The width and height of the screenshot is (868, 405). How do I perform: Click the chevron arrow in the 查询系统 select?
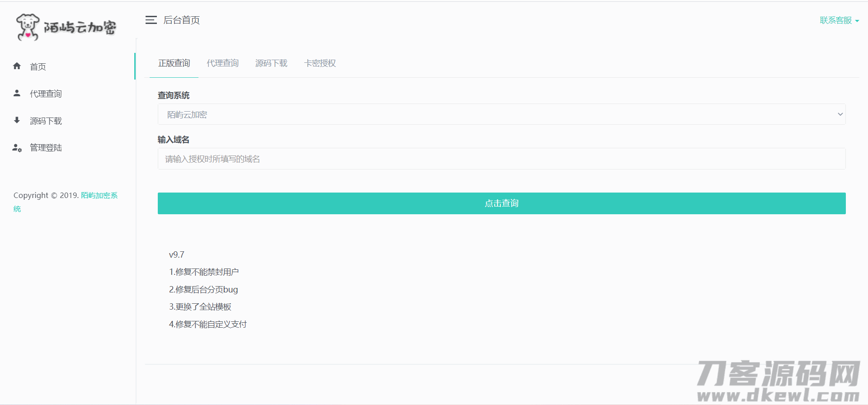840,114
